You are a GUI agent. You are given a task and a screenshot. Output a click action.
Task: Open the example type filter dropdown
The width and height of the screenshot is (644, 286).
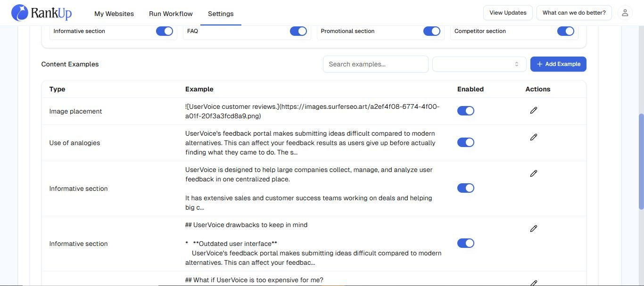click(x=479, y=64)
